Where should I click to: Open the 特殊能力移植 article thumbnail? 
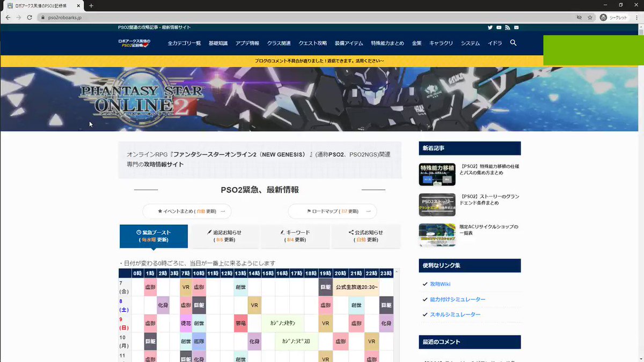point(437,174)
